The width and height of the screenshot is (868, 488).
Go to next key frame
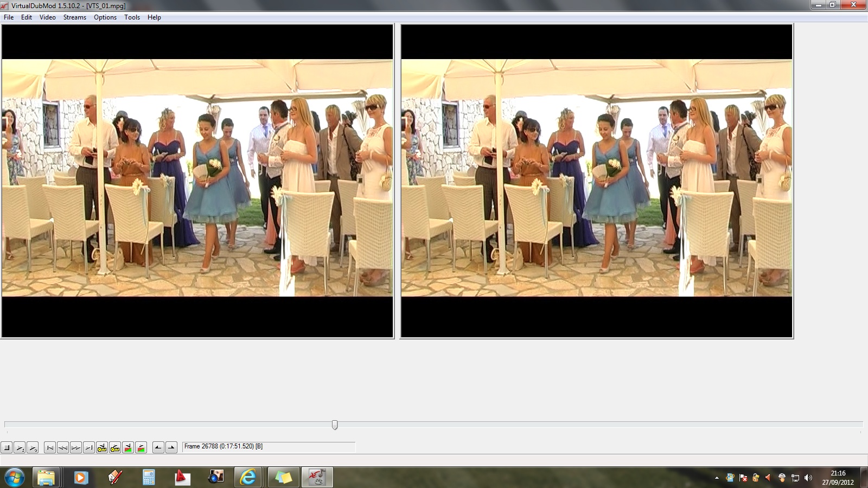(x=115, y=447)
